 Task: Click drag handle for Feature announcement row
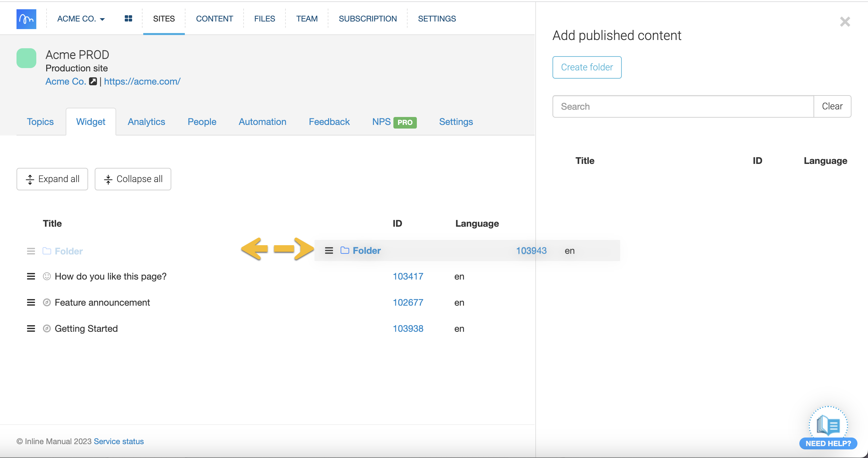coord(31,302)
